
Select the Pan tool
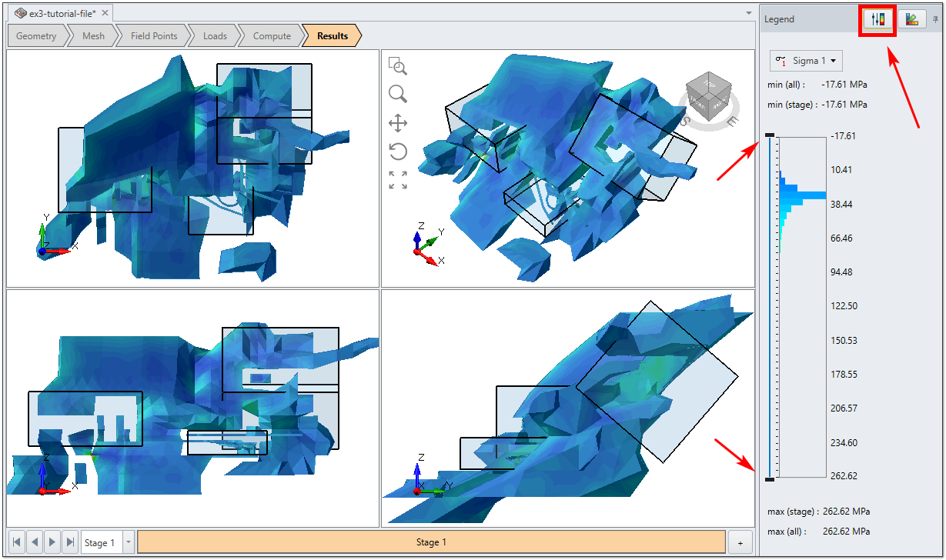tap(398, 125)
